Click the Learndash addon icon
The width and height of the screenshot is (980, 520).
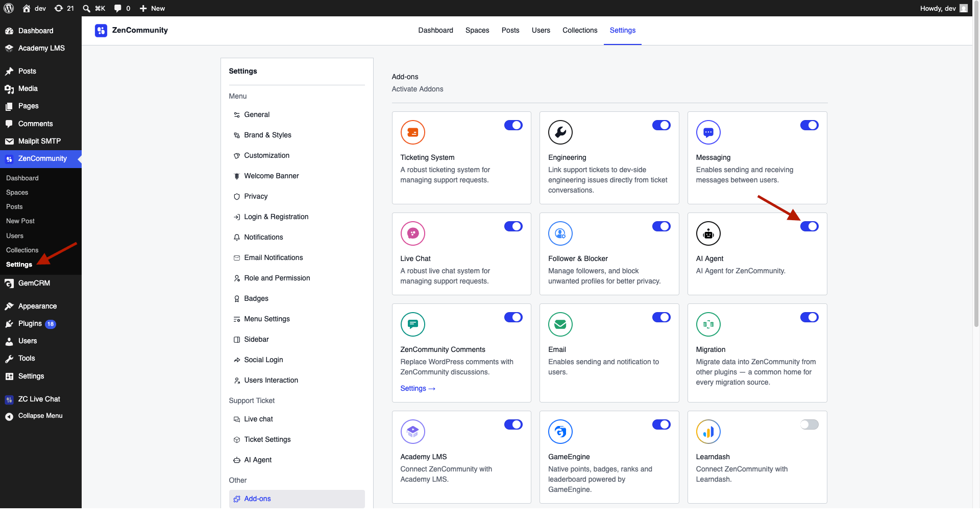pos(708,432)
